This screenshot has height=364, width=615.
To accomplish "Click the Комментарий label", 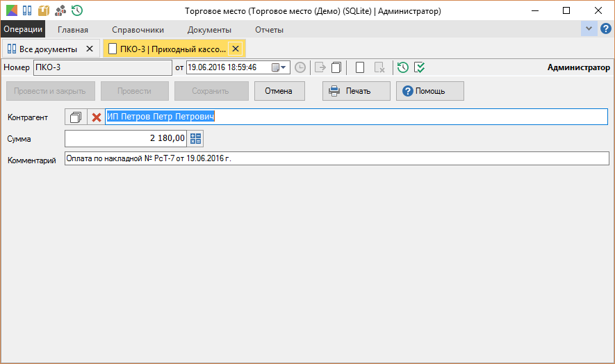I will tap(32, 160).
